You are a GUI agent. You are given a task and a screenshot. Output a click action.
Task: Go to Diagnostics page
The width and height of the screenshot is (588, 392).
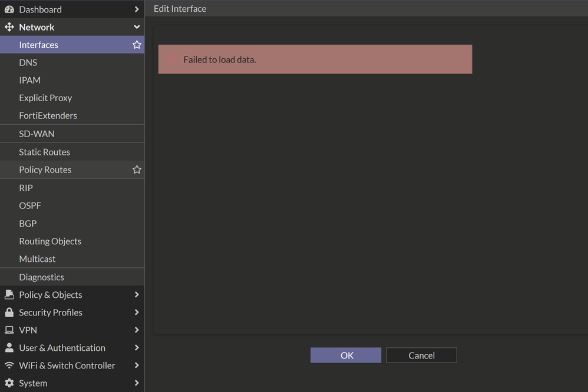tap(41, 277)
